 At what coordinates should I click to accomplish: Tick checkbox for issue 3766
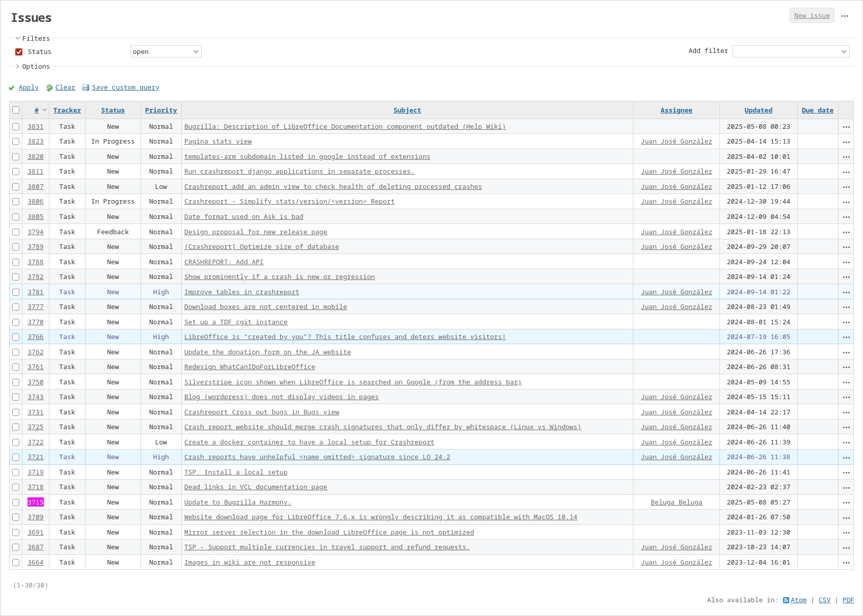(x=16, y=337)
